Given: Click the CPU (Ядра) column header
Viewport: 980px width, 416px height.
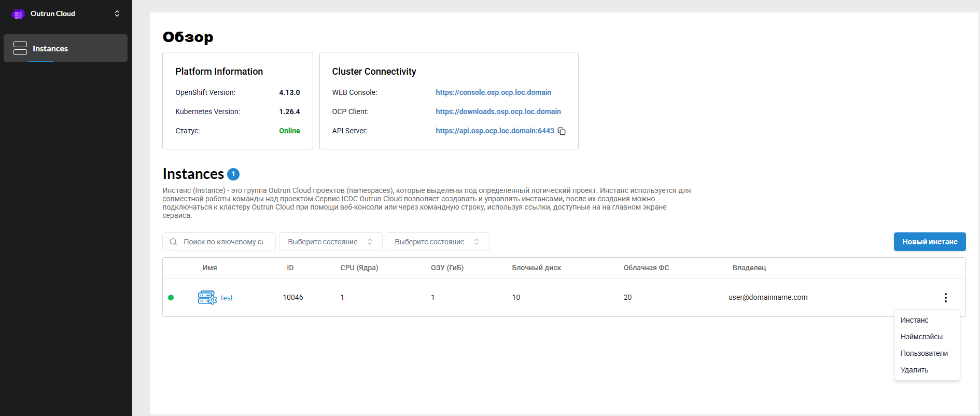Looking at the screenshot, I should [359, 268].
